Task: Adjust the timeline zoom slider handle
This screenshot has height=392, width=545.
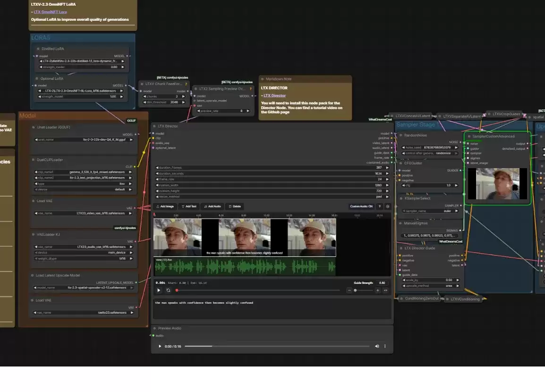Action: pos(355,290)
